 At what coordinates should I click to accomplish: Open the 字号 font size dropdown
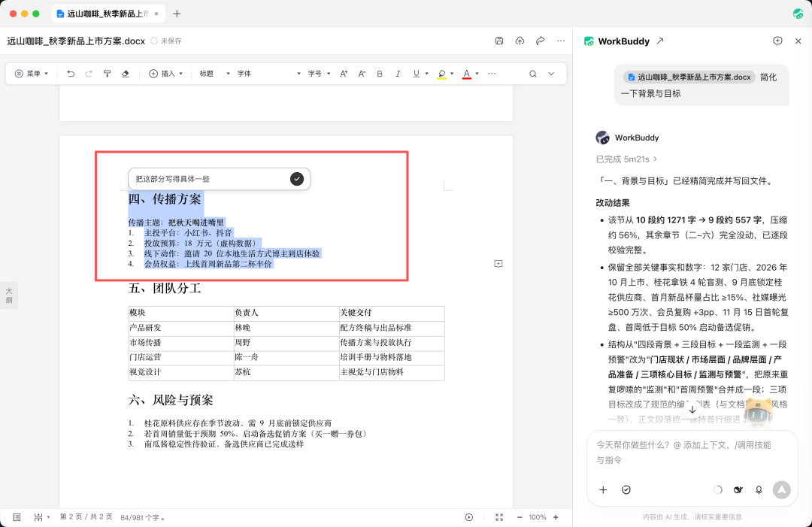319,74
